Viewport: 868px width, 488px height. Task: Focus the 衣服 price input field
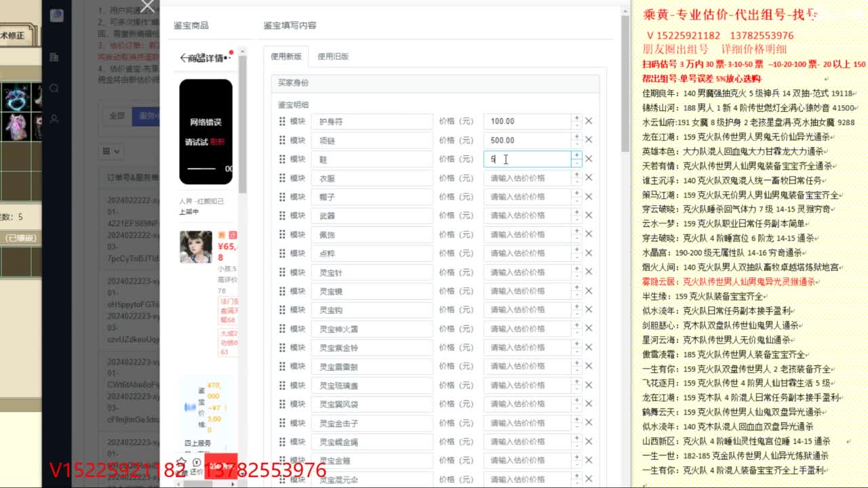(528, 178)
